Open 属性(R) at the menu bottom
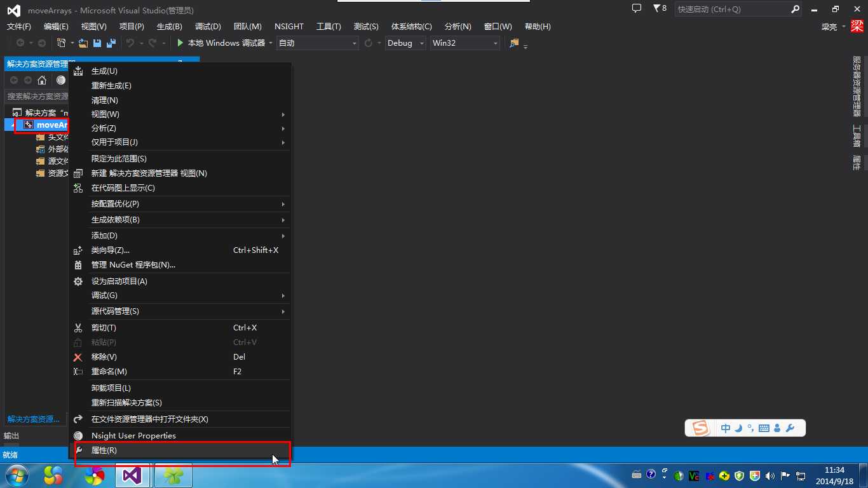This screenshot has width=868, height=488. (x=180, y=451)
